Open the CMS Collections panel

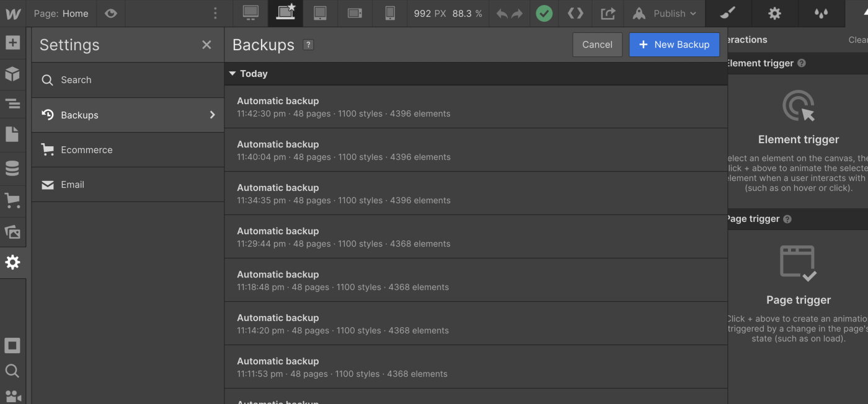pyautogui.click(x=13, y=167)
